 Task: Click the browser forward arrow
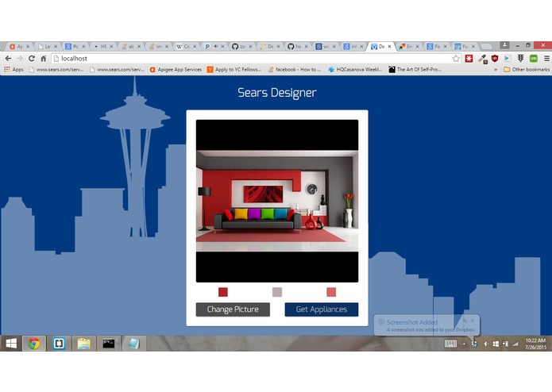click(20, 59)
